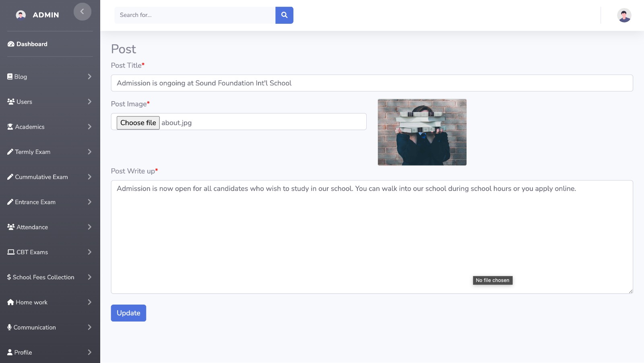Click the Cummulative Exam pencil icon
This screenshot has height=363, width=644.
point(10,177)
